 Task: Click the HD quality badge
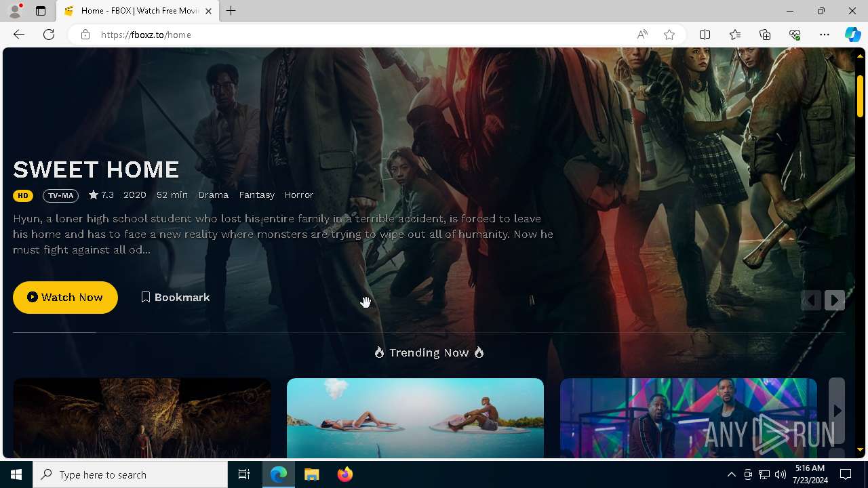pos(23,196)
